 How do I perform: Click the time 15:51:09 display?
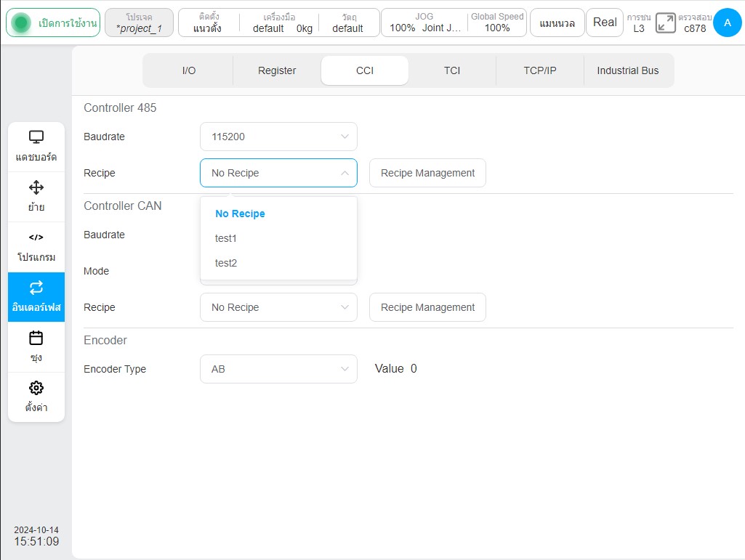[36, 541]
